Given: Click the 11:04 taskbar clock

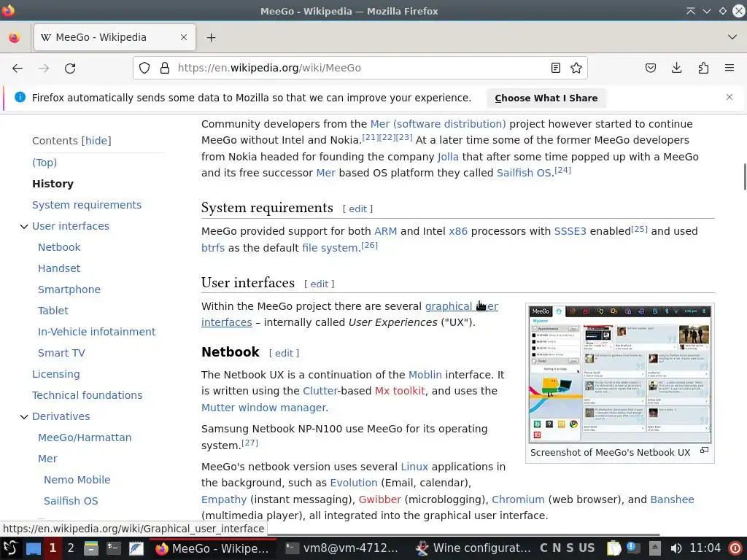Looking at the screenshot, I should [x=705, y=548].
